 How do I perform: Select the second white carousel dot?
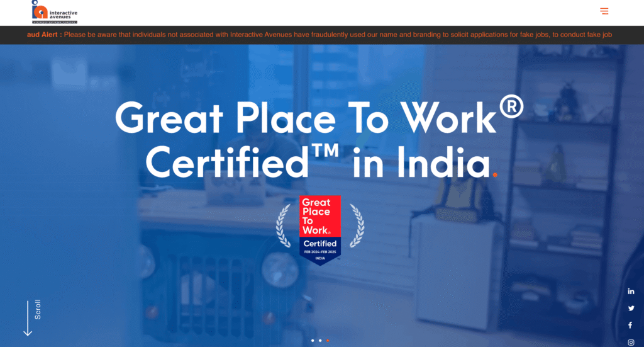pyautogui.click(x=320, y=341)
